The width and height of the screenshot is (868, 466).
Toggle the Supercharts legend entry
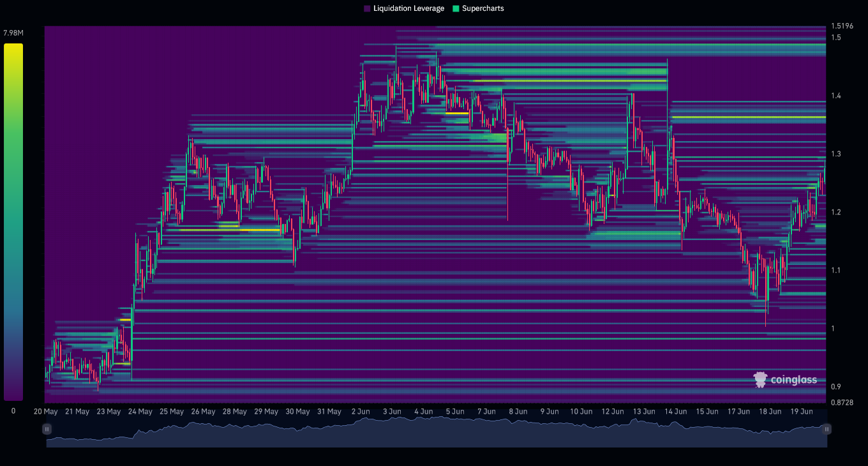pos(478,8)
